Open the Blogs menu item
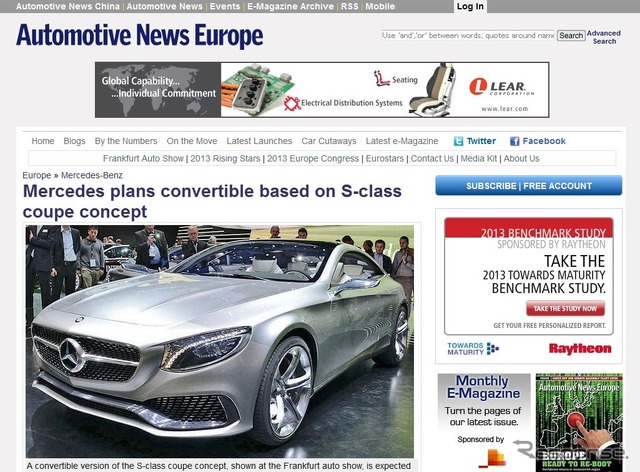 74,141
